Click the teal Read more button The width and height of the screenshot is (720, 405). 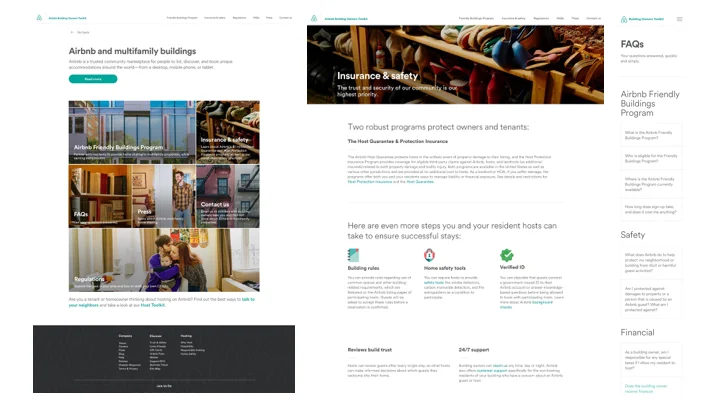tap(93, 79)
